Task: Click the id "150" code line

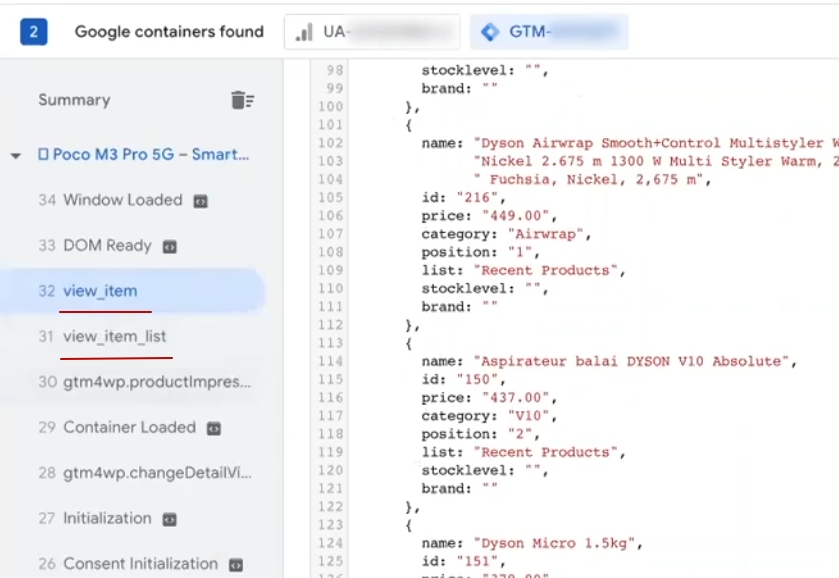Action: pyautogui.click(x=463, y=380)
